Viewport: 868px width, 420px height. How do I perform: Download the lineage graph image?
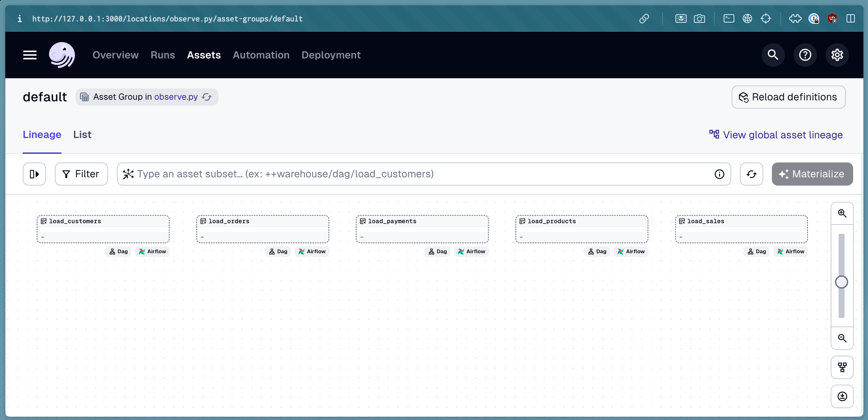tap(842, 397)
